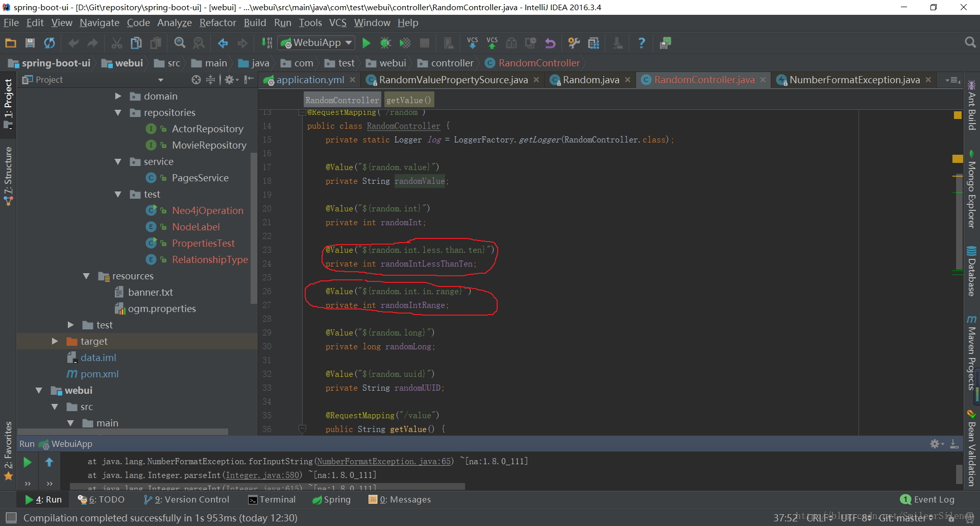Click Project tree horizontal scrollbar
This screenshot has height=526, width=980.
(122, 432)
